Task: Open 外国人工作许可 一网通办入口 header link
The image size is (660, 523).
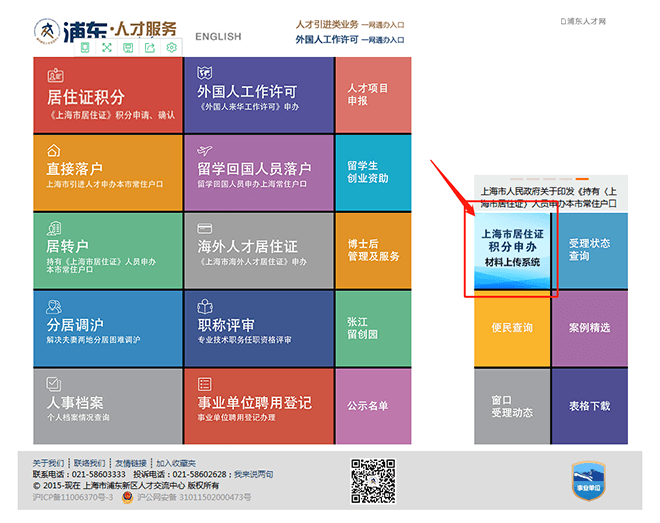Action: [x=350, y=40]
